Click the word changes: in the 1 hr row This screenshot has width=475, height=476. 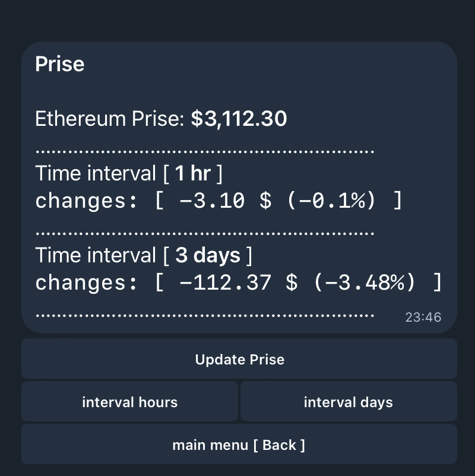[x=81, y=201]
